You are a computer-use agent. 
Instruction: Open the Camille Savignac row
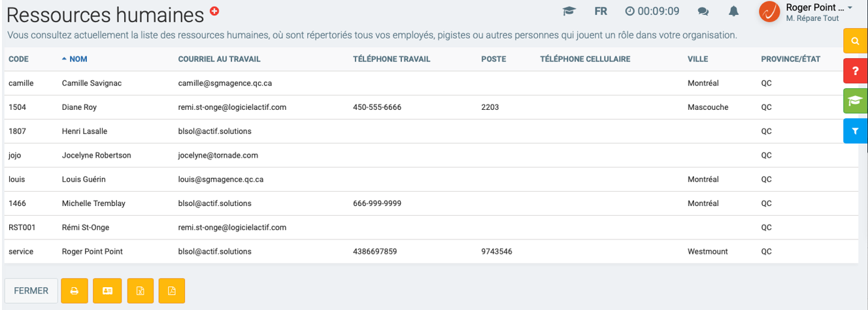click(92, 83)
